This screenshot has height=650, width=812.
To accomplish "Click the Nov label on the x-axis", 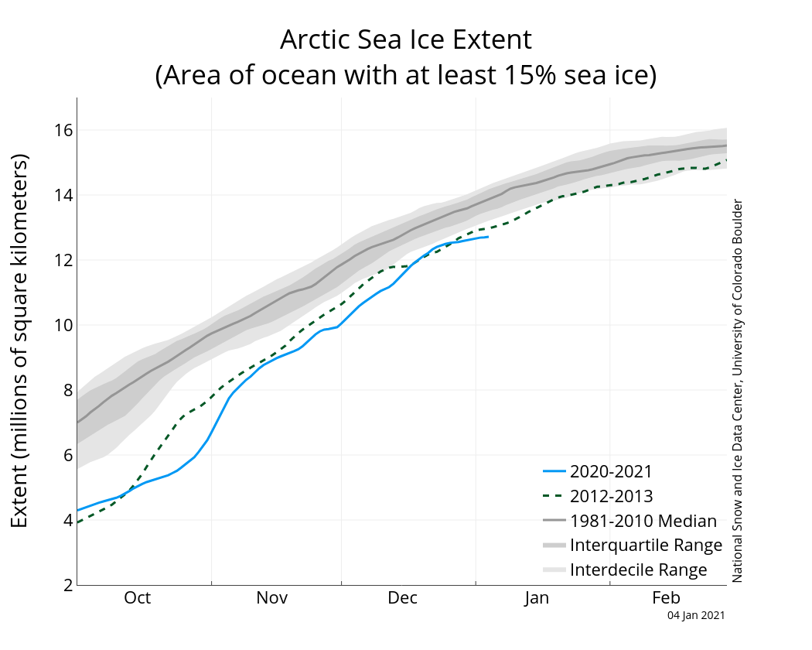I will click(272, 598).
